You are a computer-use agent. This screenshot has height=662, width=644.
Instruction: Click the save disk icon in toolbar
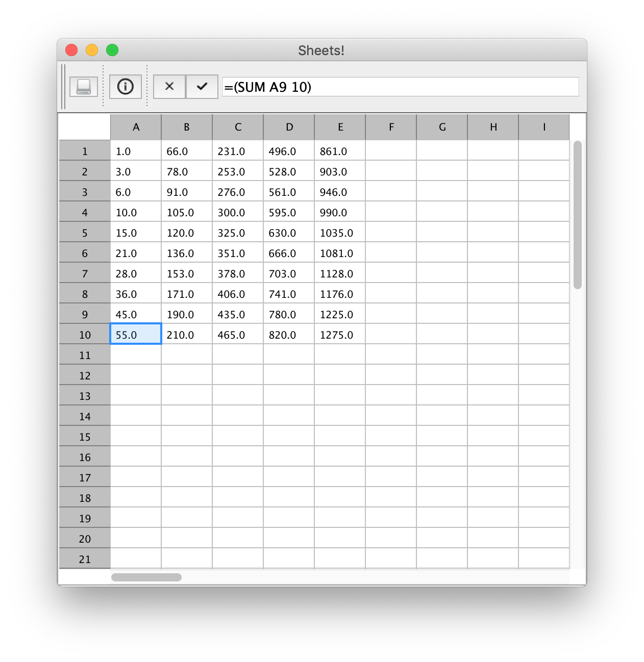[x=84, y=87]
